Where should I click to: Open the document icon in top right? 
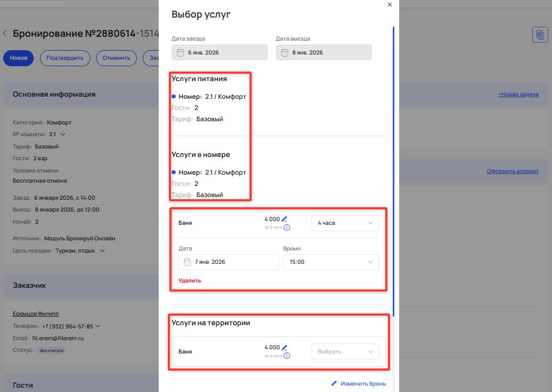click(540, 35)
